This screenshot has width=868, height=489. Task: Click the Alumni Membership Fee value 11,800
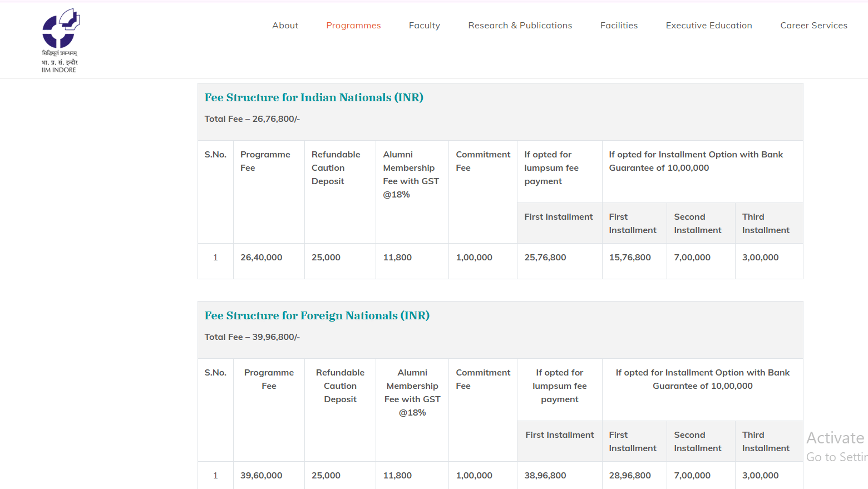click(x=397, y=257)
